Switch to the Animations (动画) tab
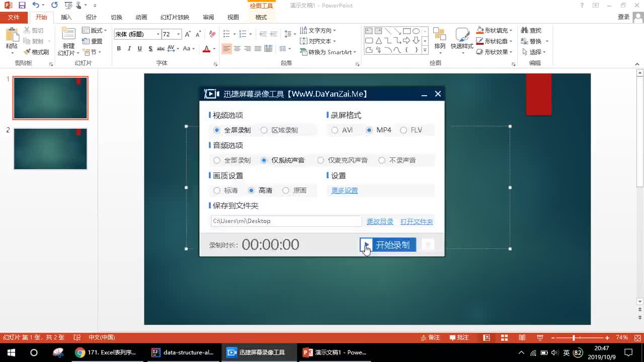 [x=141, y=17]
